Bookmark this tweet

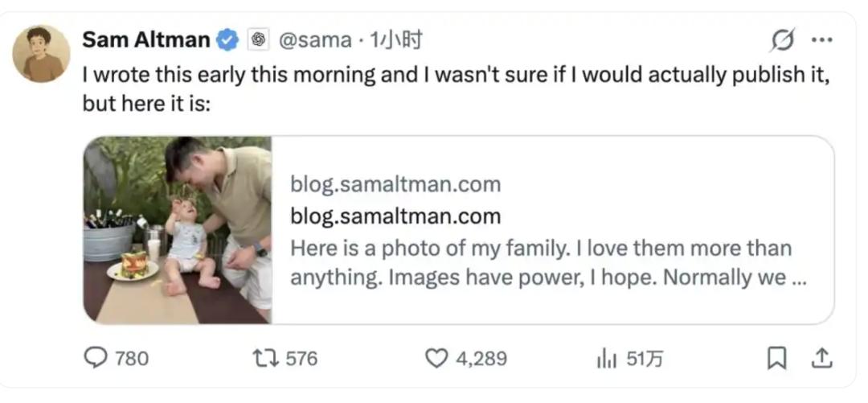tap(776, 358)
